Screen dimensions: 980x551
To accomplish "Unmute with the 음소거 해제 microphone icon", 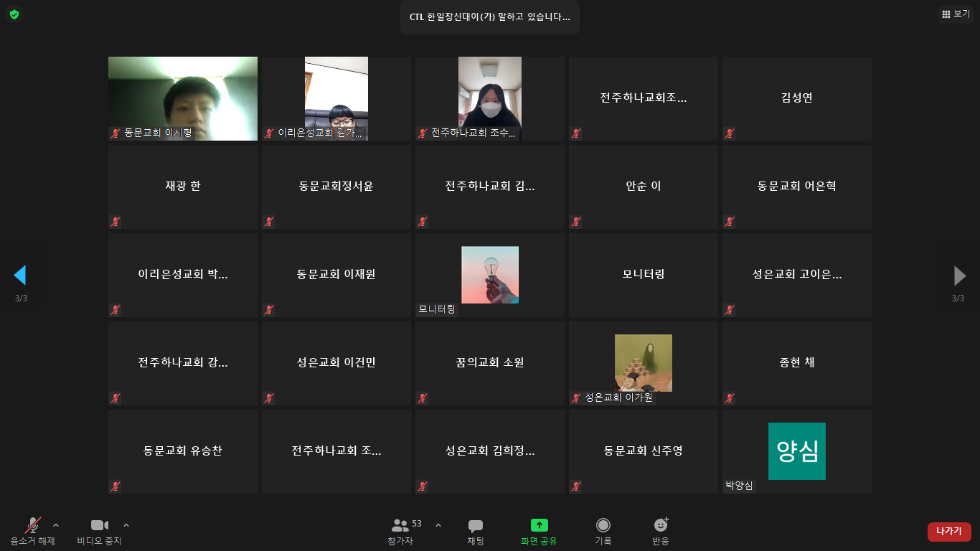I will pos(33,525).
